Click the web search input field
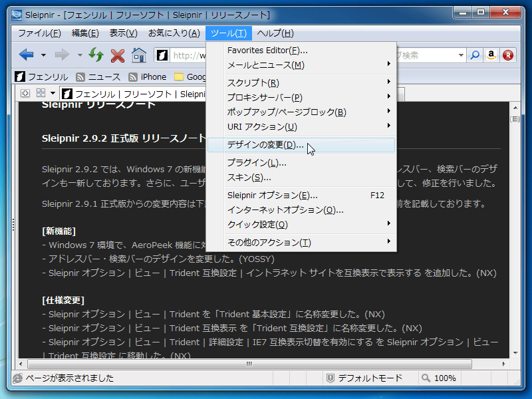 pyautogui.click(x=426, y=55)
